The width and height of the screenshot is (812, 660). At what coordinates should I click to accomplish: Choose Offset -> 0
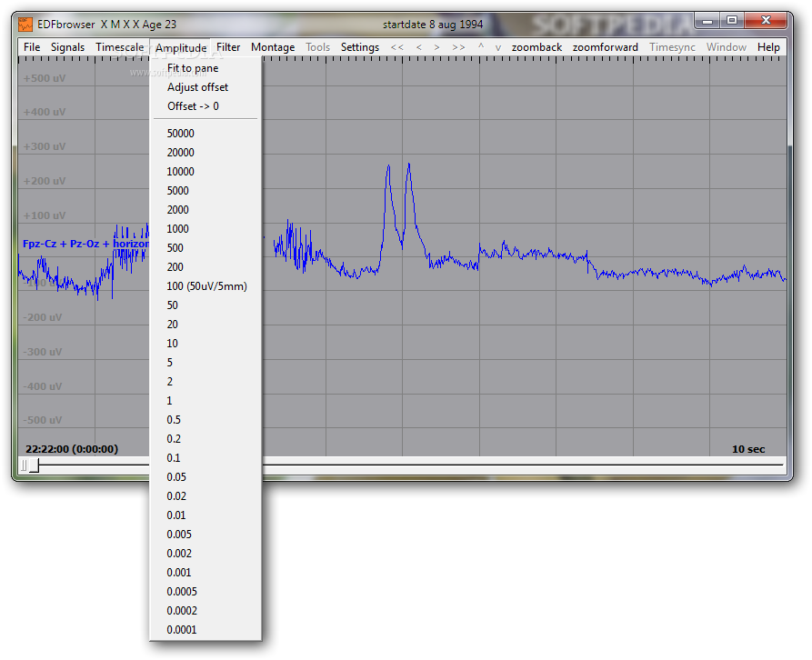[x=206, y=106]
